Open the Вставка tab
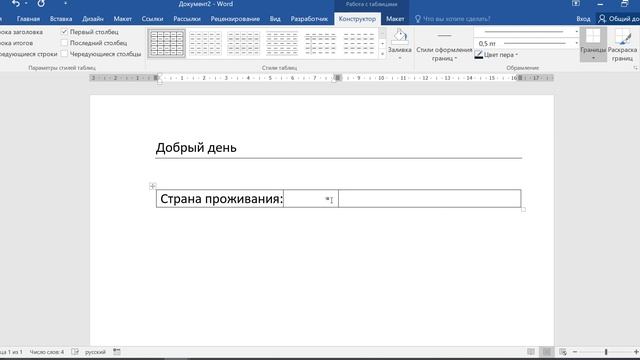This screenshot has height=360, width=640. 61,19
